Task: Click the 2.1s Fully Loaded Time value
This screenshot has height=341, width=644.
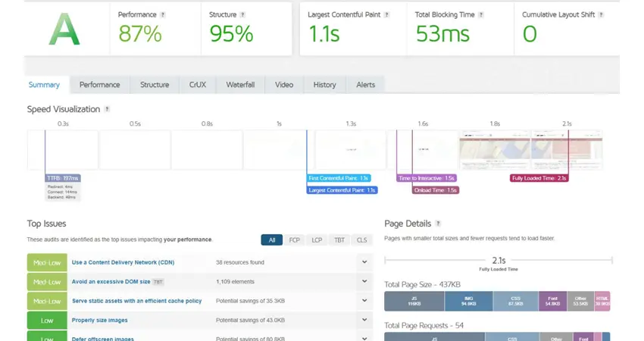Action: pos(499,261)
